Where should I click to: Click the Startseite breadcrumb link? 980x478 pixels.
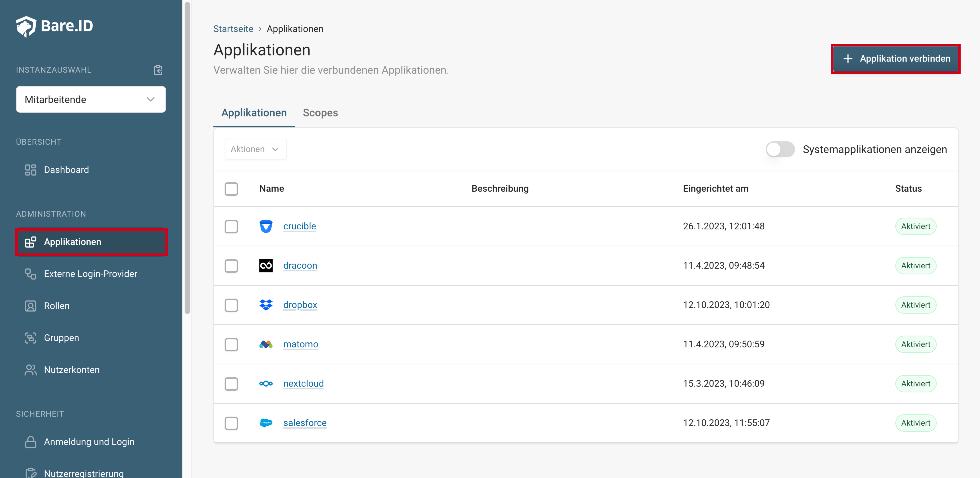click(x=233, y=29)
